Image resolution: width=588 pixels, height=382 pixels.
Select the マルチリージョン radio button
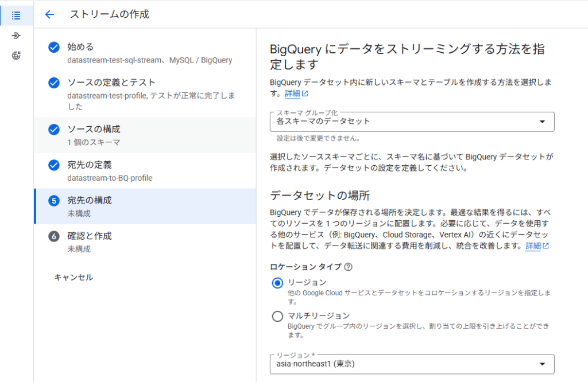pyautogui.click(x=277, y=316)
